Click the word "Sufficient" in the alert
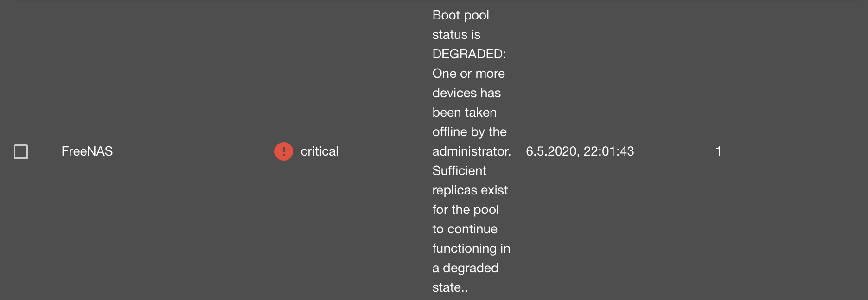 pos(459,171)
